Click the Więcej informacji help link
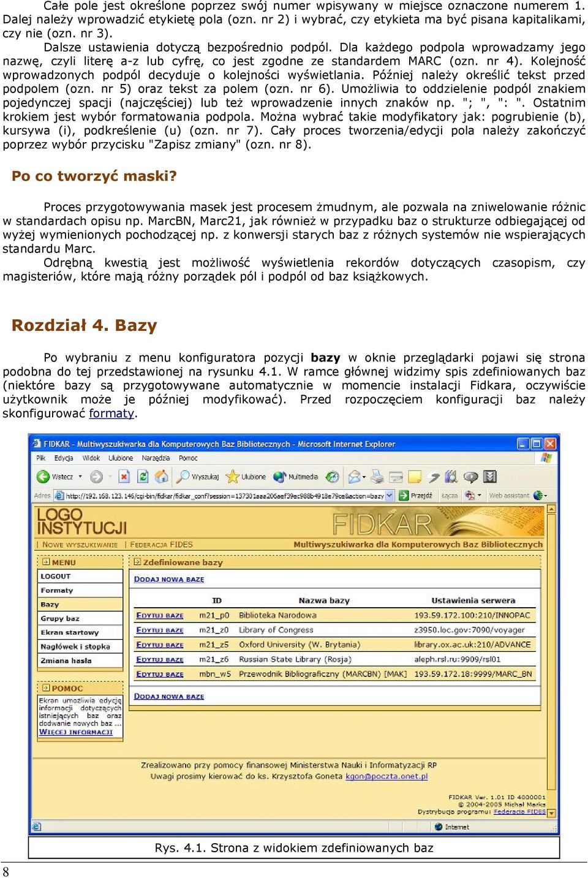Screen dimensions: 588x878 click(76, 732)
